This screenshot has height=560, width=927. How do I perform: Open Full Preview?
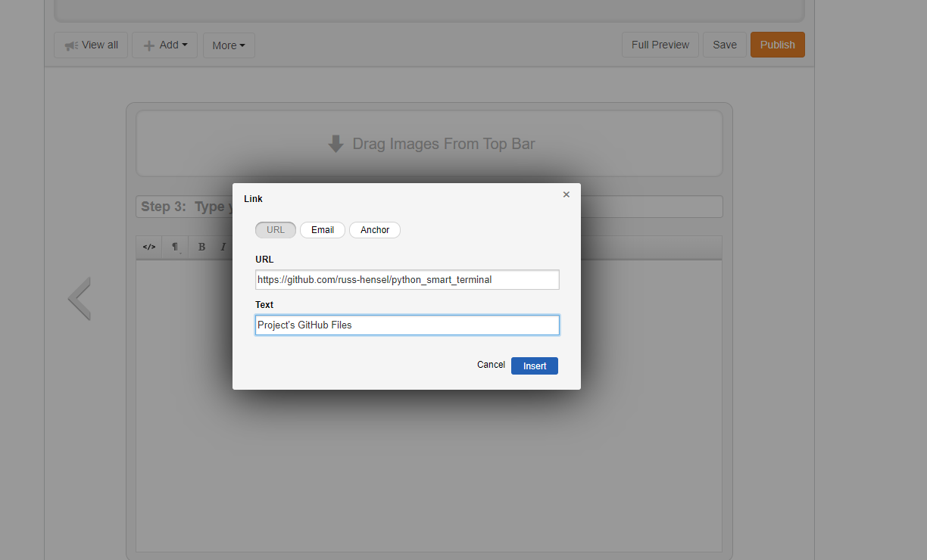click(660, 45)
